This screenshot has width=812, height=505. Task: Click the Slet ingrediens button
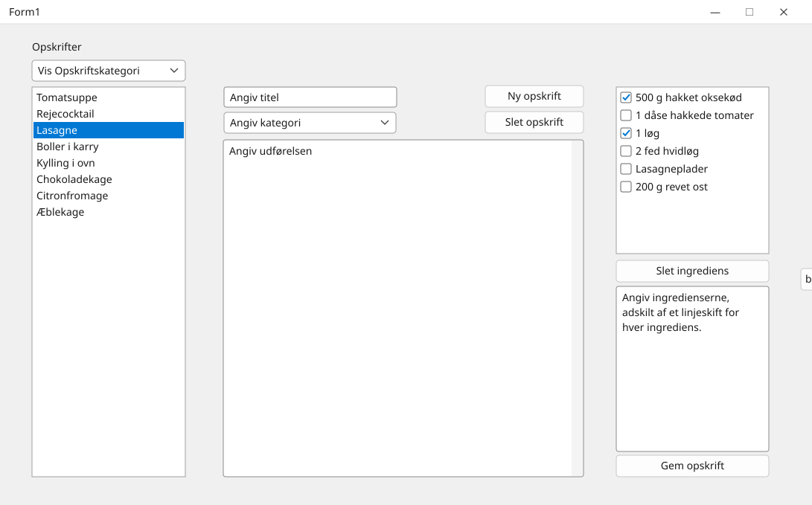click(692, 271)
